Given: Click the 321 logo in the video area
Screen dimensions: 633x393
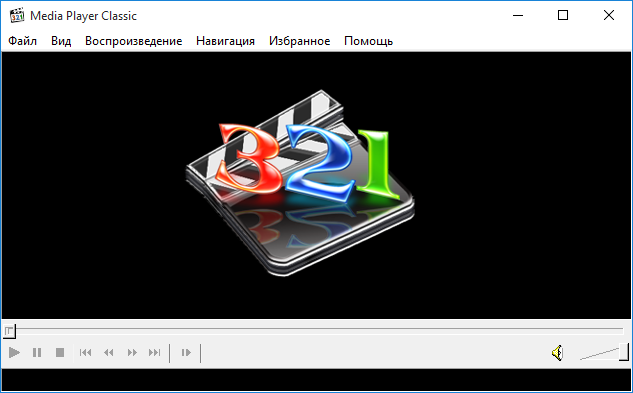Looking at the screenshot, I should pyautogui.click(x=300, y=183).
